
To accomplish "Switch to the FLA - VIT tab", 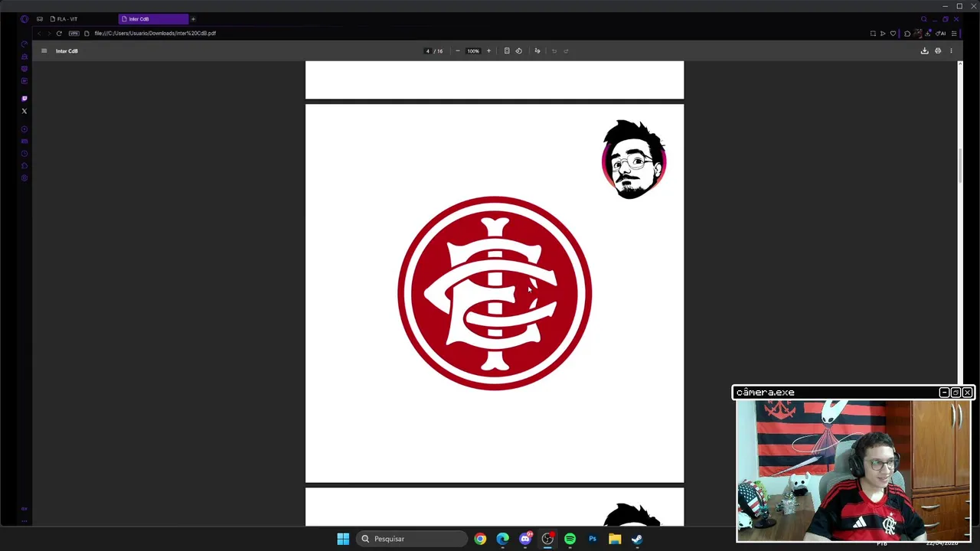I will coord(83,19).
